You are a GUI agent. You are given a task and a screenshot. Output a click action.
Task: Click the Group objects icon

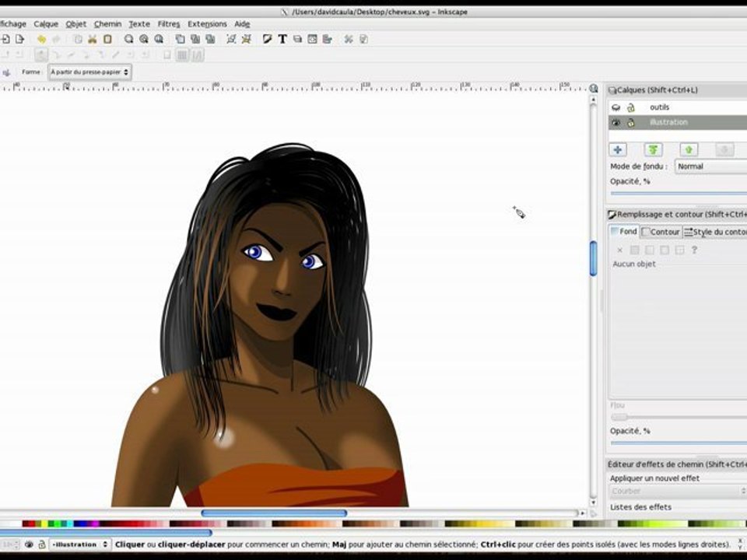tap(231, 39)
